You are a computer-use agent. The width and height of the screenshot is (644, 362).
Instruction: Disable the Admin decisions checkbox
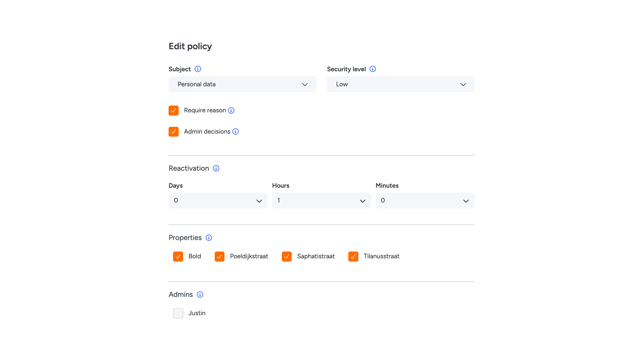(x=174, y=131)
